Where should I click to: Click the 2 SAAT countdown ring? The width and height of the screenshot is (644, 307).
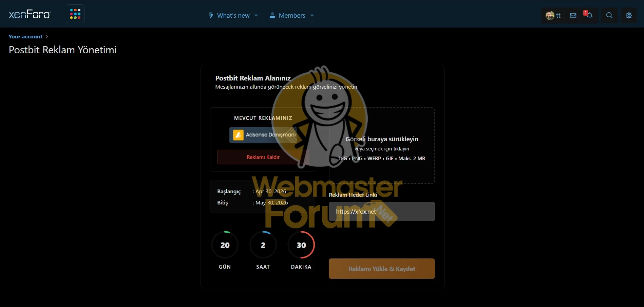(x=263, y=245)
